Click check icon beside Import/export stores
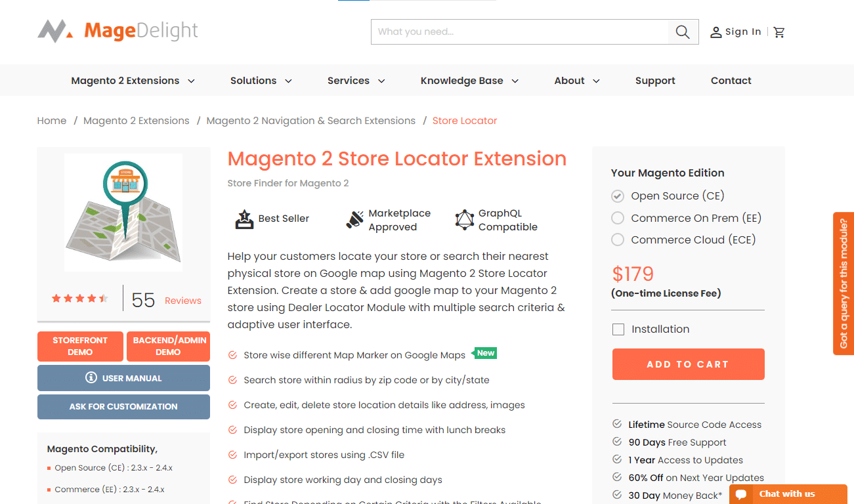Image resolution: width=854 pixels, height=504 pixels. coord(232,455)
